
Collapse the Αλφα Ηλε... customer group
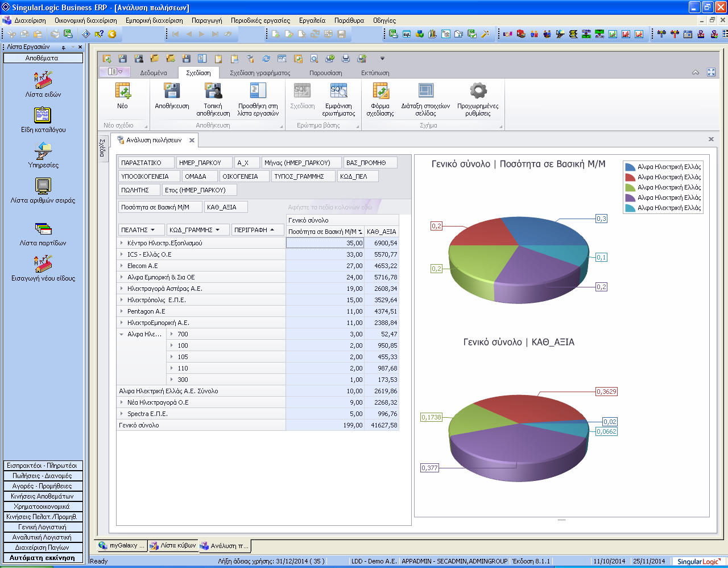click(x=122, y=334)
